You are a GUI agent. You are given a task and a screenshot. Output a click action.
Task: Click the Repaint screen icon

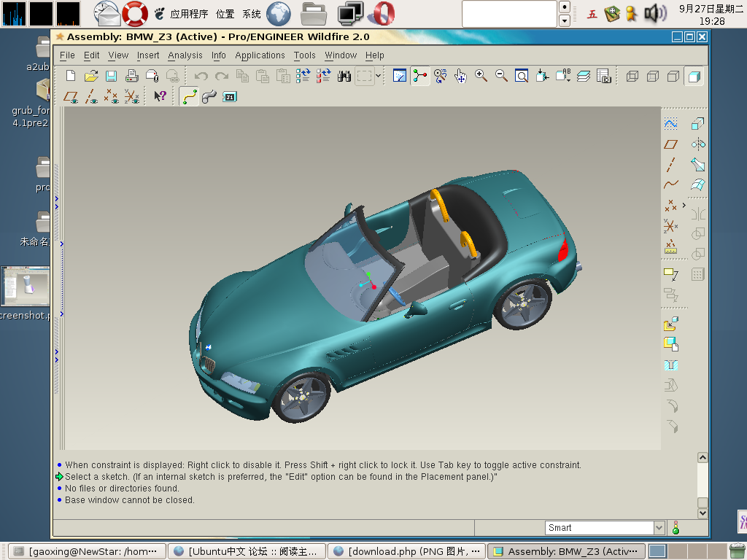click(x=399, y=76)
